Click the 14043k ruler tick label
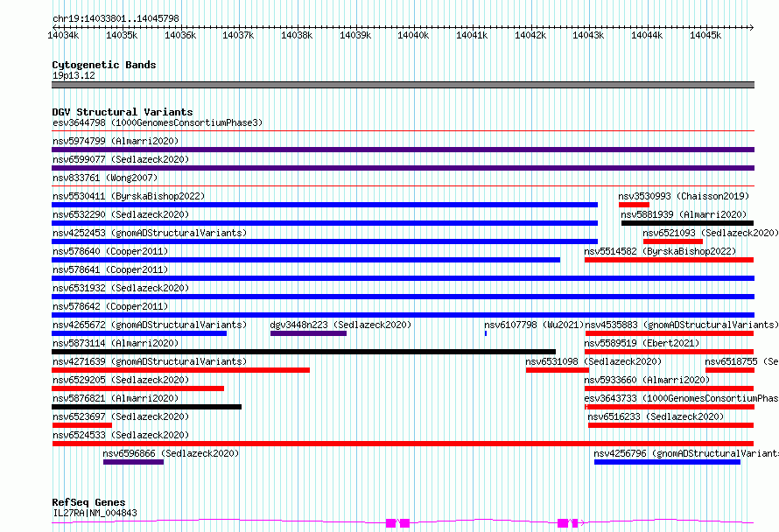Screen dimensions: 779x532 pos(588,35)
